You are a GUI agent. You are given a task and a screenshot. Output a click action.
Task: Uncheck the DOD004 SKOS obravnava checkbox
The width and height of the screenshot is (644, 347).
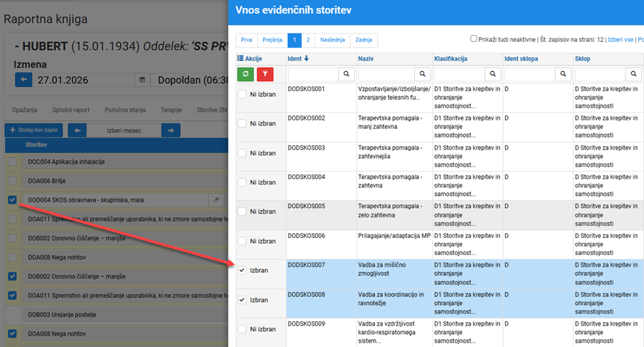tap(12, 200)
